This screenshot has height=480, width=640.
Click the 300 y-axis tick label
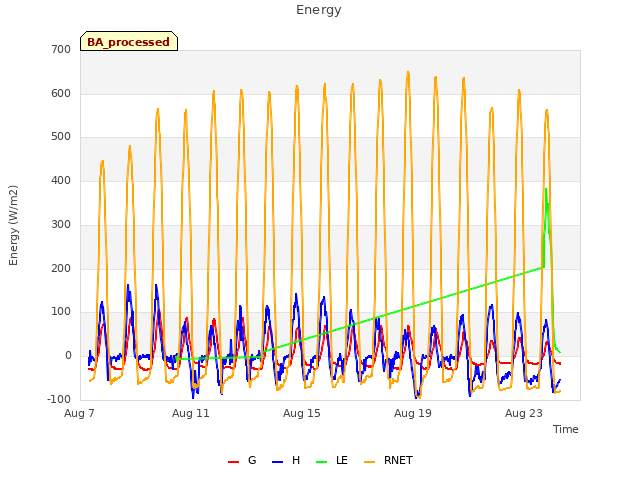click(61, 224)
